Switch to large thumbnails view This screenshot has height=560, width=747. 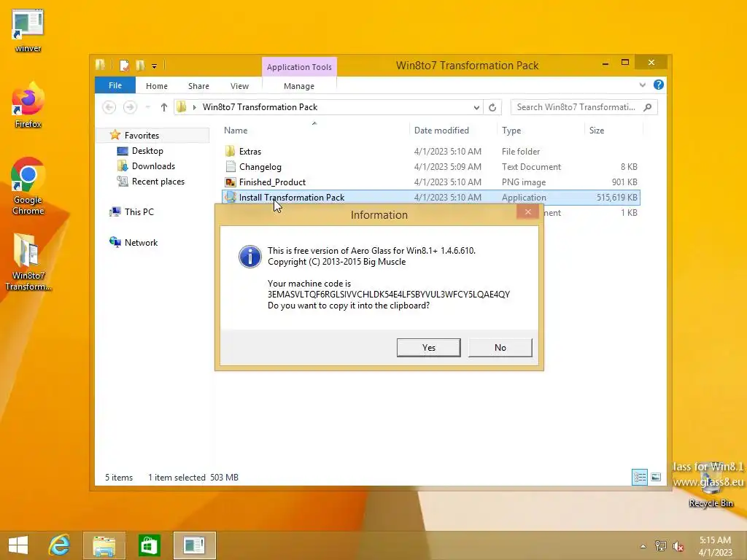click(x=656, y=477)
